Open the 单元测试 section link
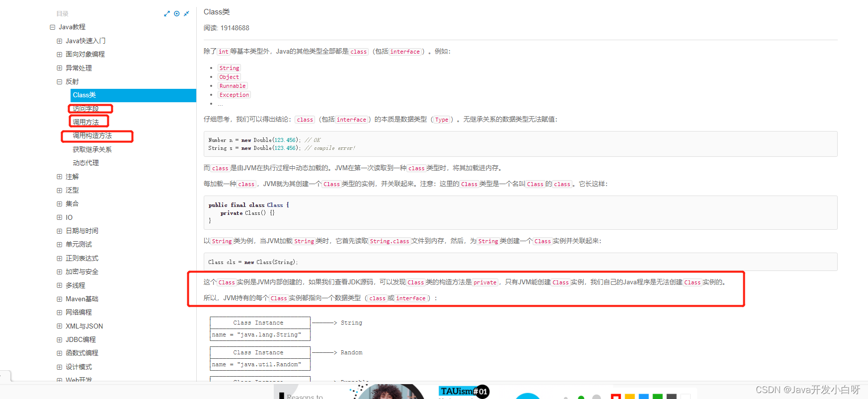Screen dimensions: 868x399 coord(79,245)
